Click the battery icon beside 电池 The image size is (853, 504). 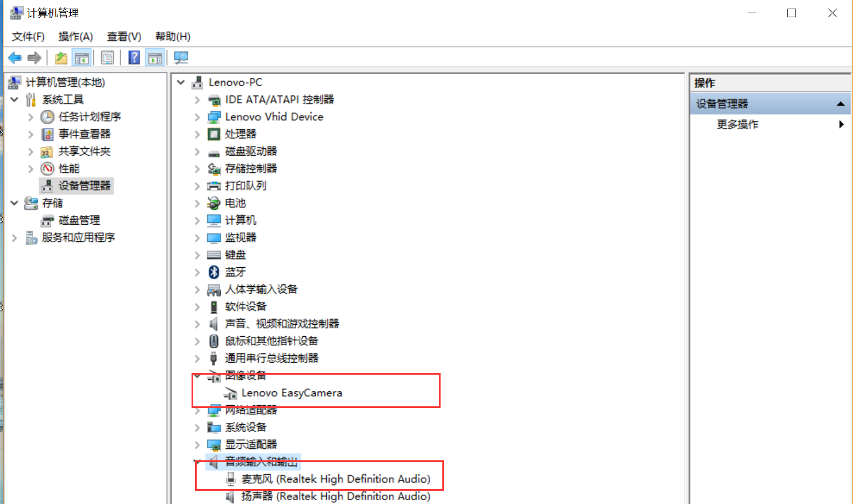[x=214, y=203]
